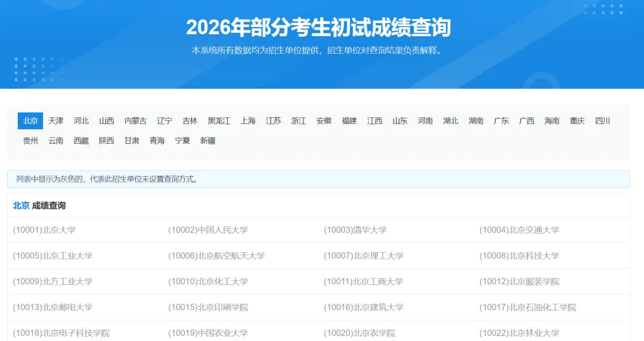Click (10009)北方工业大学 entry
This screenshot has width=644, height=341.
[53, 282]
